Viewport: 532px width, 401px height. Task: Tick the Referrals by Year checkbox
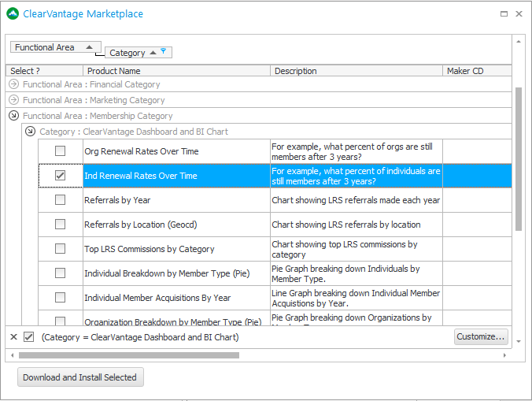click(x=60, y=200)
